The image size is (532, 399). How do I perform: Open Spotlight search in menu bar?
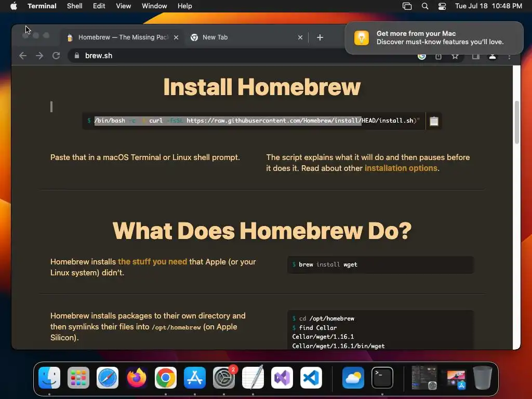tap(425, 6)
